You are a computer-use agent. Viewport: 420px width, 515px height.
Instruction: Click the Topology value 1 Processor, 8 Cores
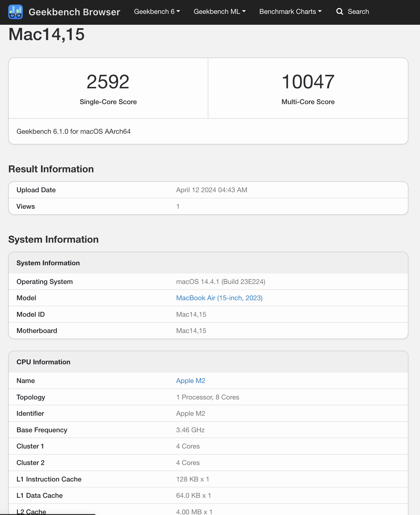(208, 397)
